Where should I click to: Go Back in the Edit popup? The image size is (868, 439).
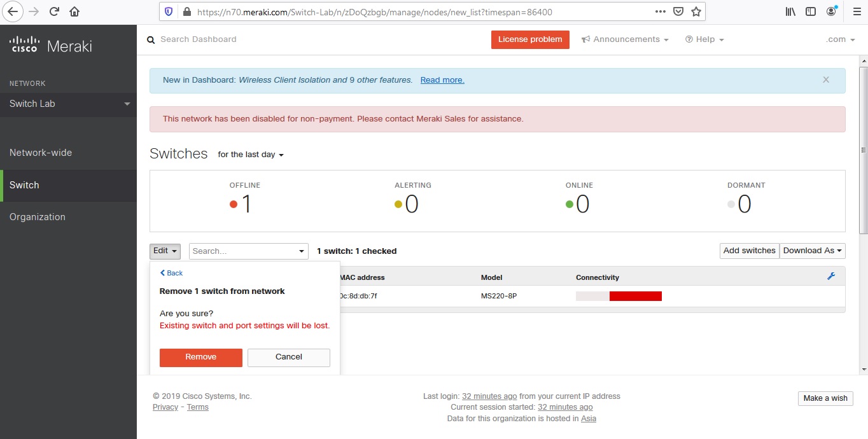coord(171,273)
